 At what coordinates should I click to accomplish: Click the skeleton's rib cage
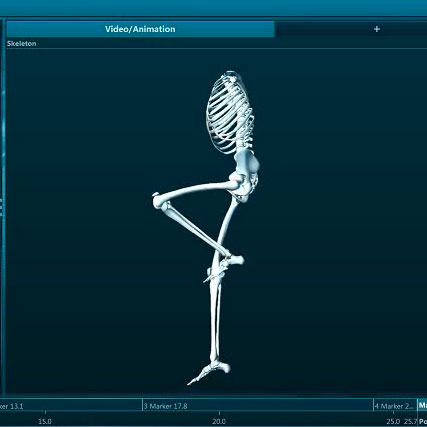[x=229, y=112]
